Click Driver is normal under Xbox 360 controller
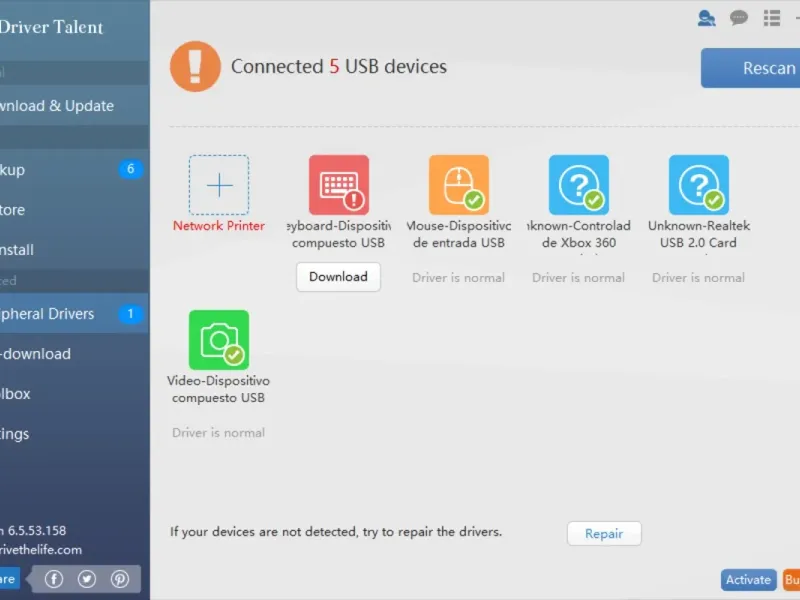Image resolution: width=800 pixels, height=600 pixels. [579, 278]
